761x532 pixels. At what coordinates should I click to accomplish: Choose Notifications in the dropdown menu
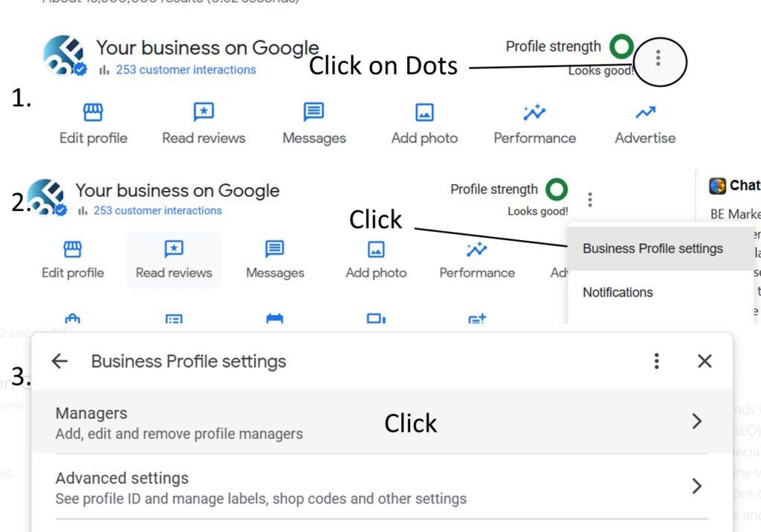(618, 293)
